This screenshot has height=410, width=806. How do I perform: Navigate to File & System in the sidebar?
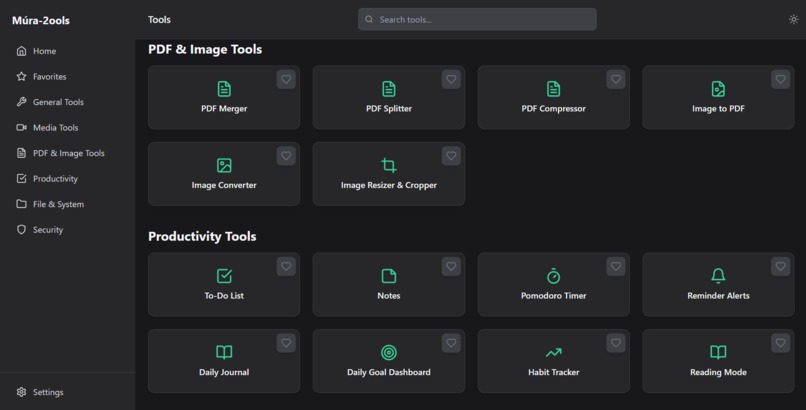click(x=67, y=204)
